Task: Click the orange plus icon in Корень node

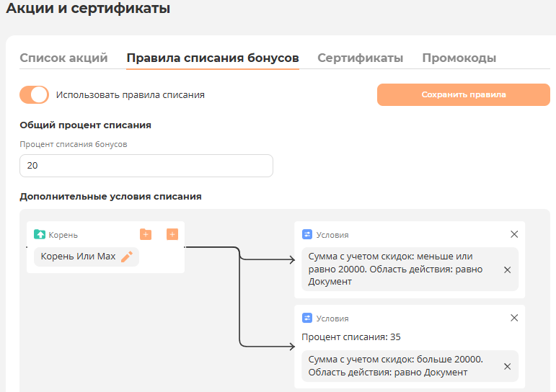Action: (x=172, y=234)
